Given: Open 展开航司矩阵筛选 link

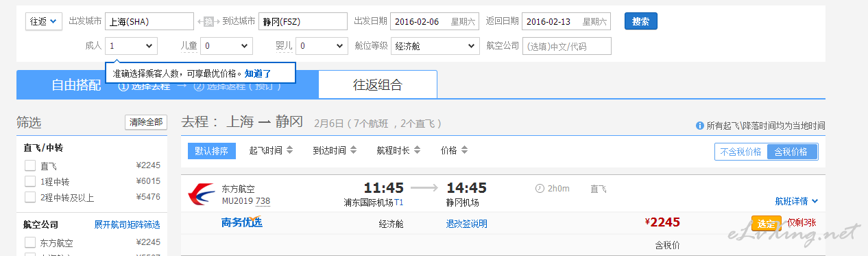Looking at the screenshot, I should pos(127,225).
